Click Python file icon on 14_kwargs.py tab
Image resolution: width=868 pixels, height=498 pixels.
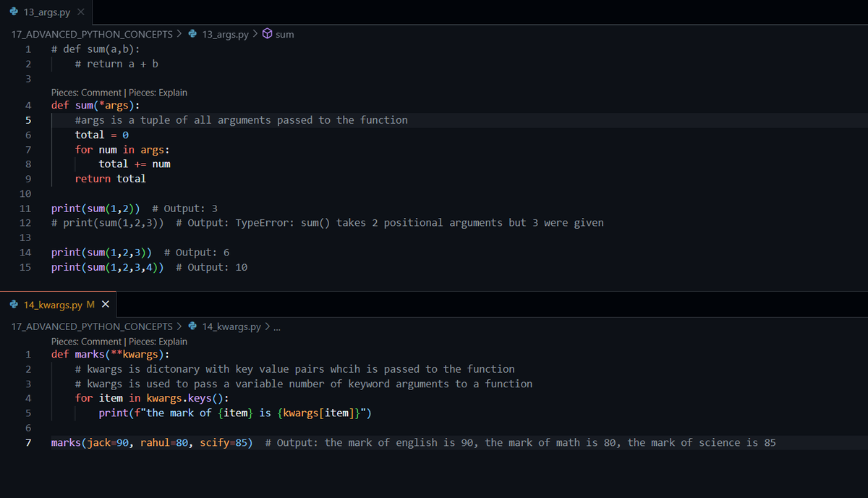[14, 304]
